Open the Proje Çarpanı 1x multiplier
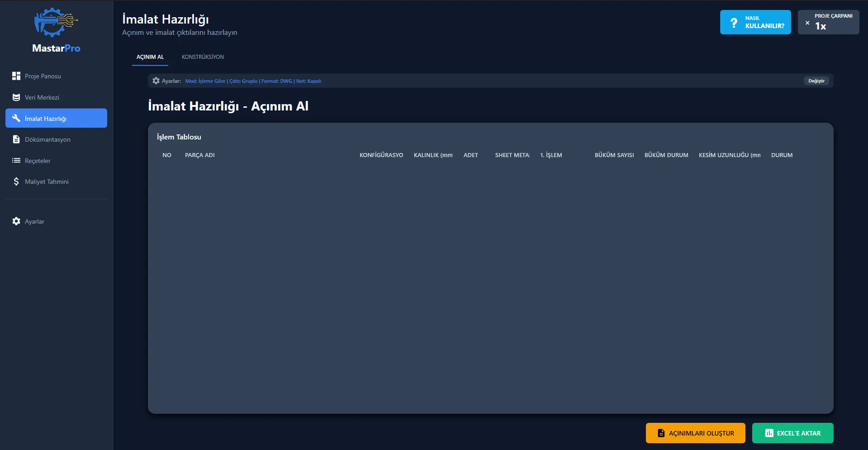 point(828,22)
